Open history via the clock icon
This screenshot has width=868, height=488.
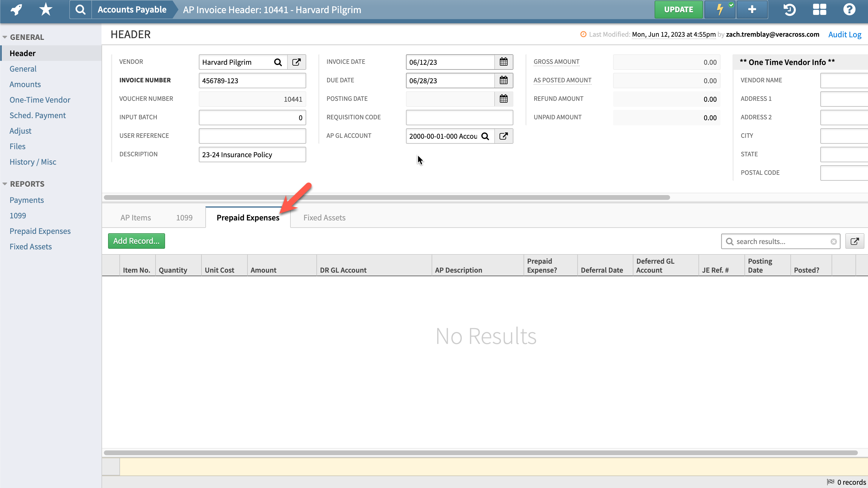tap(789, 10)
